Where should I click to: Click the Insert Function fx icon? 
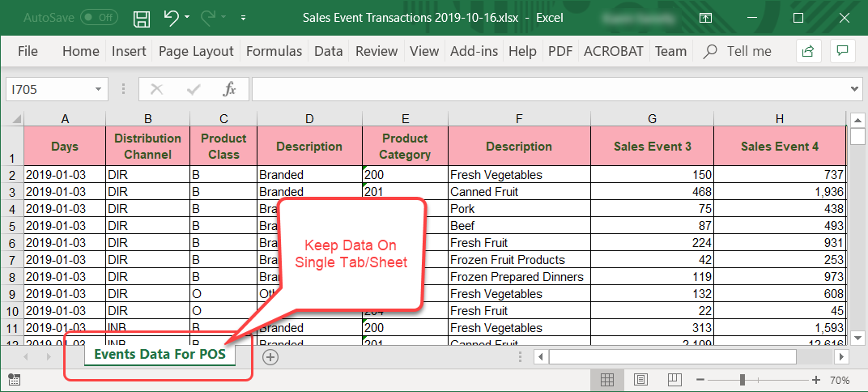229,89
